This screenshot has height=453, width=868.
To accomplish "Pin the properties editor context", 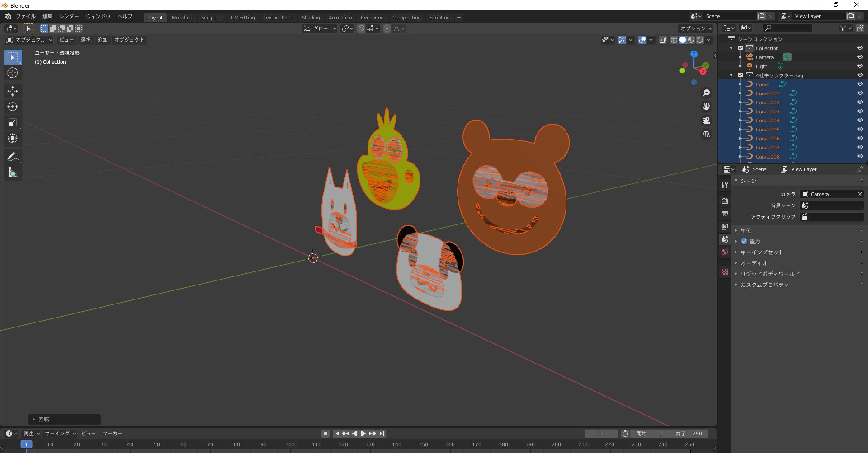I will pos(860,169).
